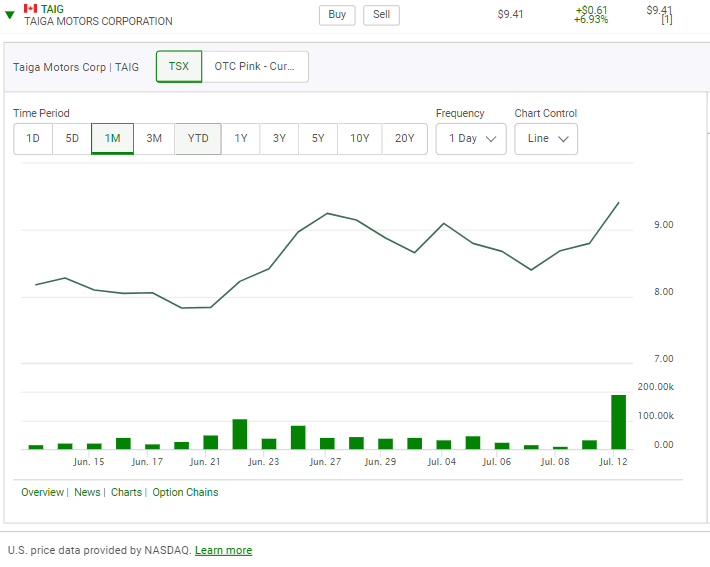Switch chart to YTD period
This screenshot has width=710, height=567.
198,139
